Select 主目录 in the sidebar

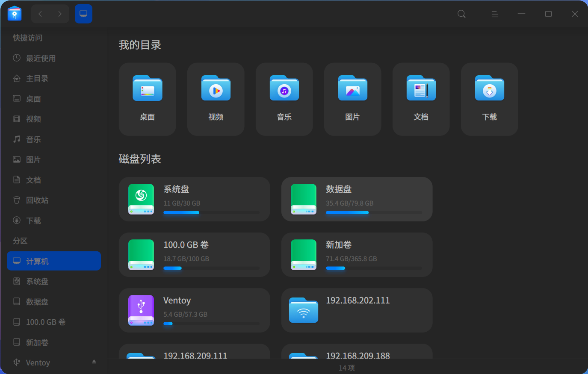(54, 79)
